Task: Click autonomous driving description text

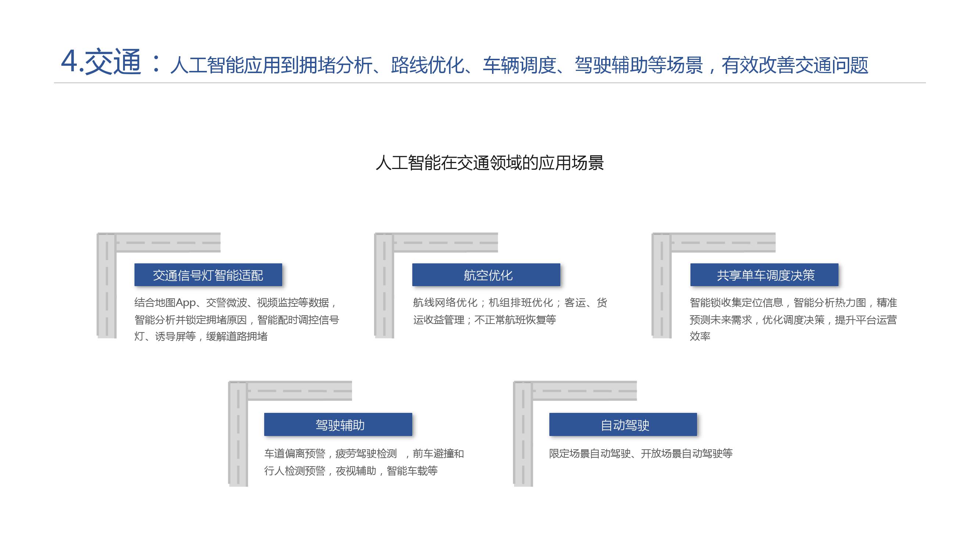Action: (x=640, y=454)
